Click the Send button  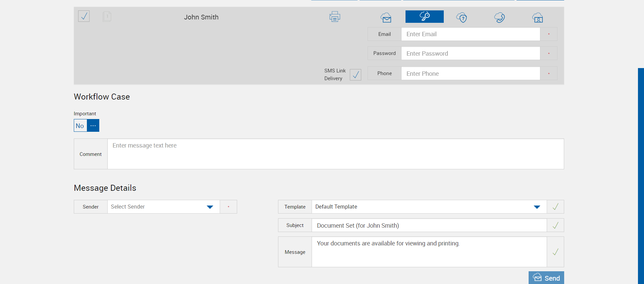click(546, 278)
